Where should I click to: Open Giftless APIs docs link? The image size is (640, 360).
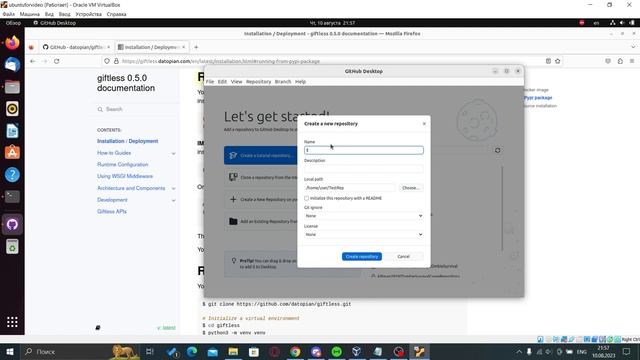point(112,211)
